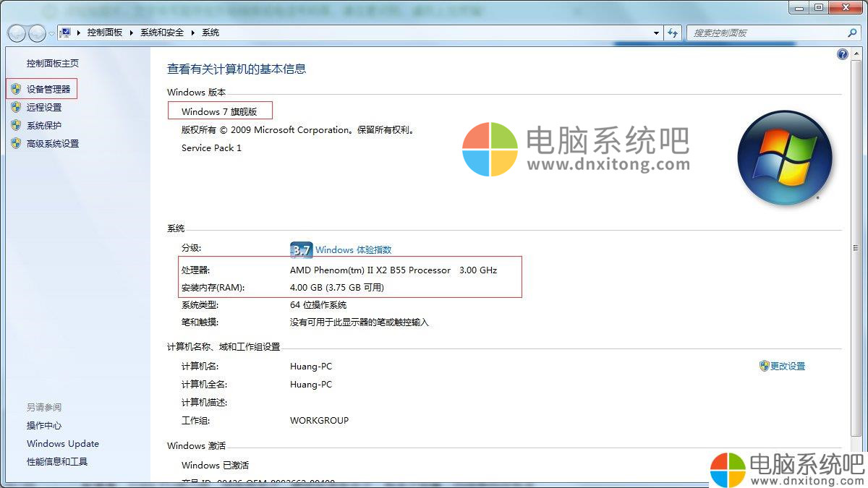The image size is (868, 488).
Task: Open Windows Update under 另请参阅
Action: 63,444
